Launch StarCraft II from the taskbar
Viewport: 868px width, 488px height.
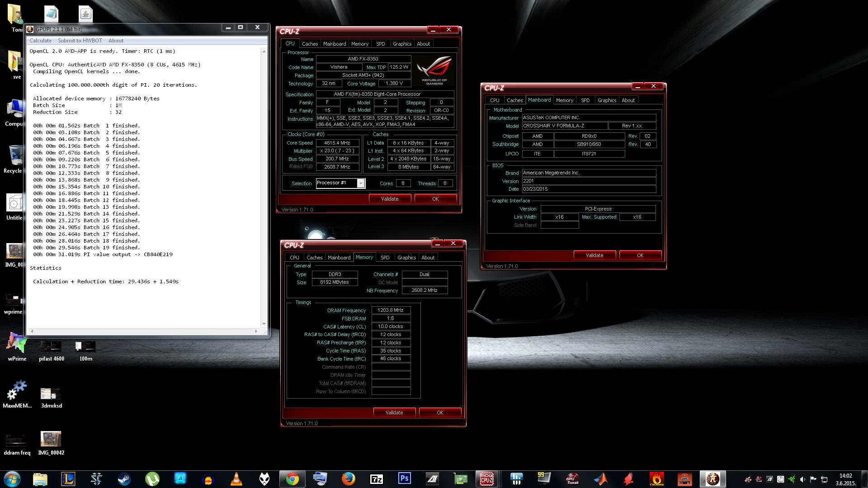[x=96, y=479]
